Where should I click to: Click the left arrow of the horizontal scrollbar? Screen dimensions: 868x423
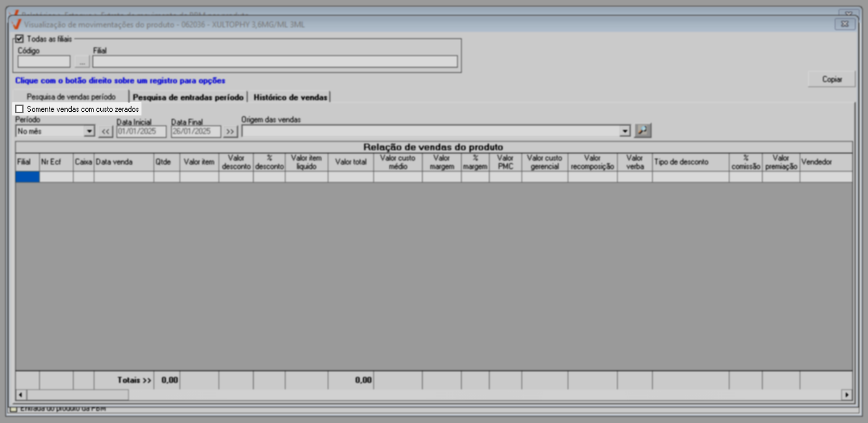pos(21,395)
